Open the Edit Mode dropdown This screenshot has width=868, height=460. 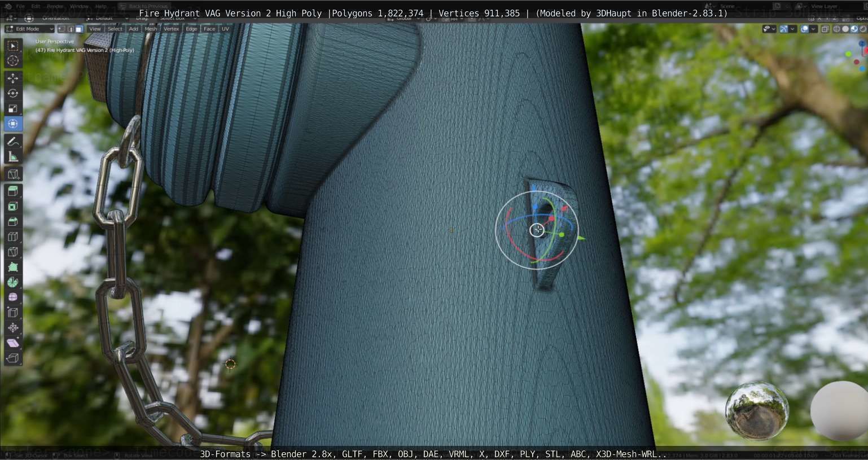point(29,29)
